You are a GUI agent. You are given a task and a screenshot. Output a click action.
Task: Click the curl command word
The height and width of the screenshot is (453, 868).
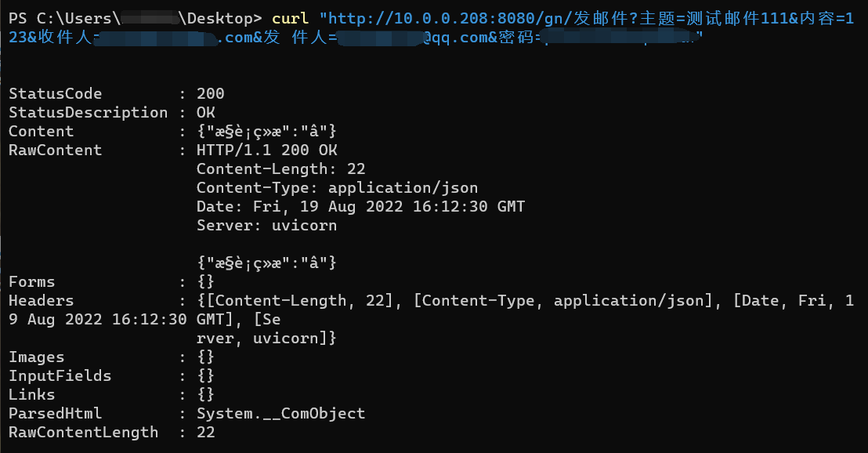(291, 18)
